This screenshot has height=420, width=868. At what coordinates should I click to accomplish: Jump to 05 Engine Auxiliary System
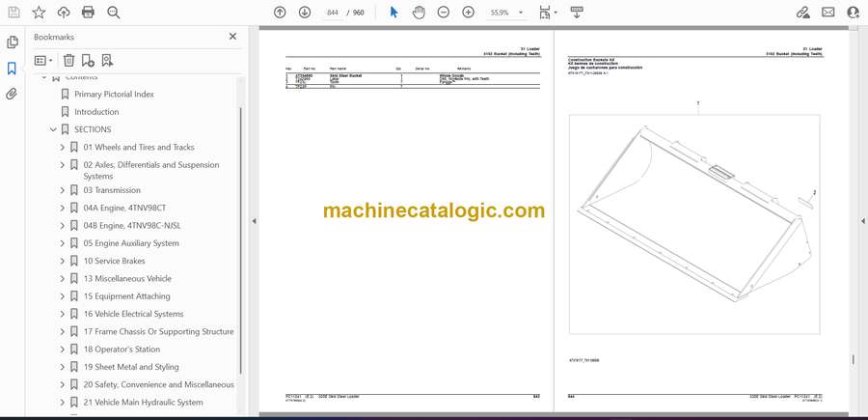131,243
